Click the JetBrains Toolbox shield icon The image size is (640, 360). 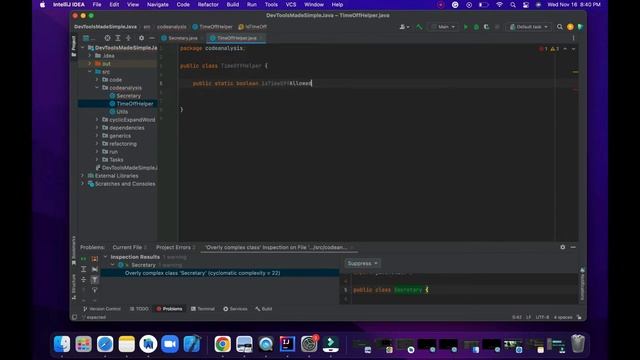580,27
